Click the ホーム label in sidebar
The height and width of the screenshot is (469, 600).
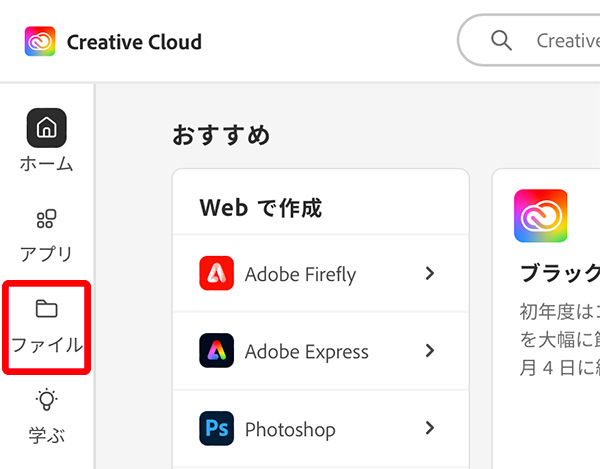click(47, 164)
